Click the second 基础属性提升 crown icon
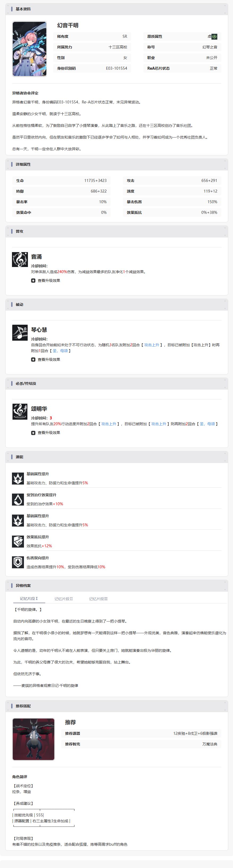The image size is (233, 868). (x=18, y=521)
